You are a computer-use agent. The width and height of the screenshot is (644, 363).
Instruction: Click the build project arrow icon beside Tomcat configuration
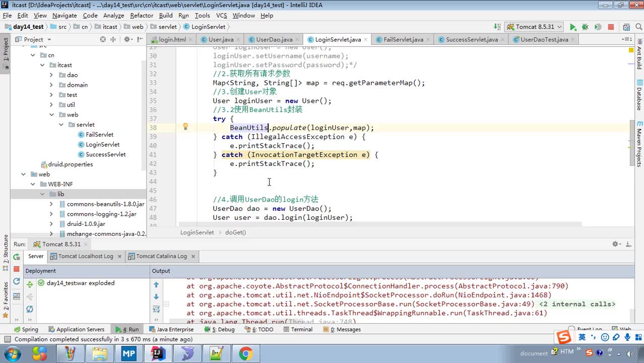pyautogui.click(x=497, y=27)
